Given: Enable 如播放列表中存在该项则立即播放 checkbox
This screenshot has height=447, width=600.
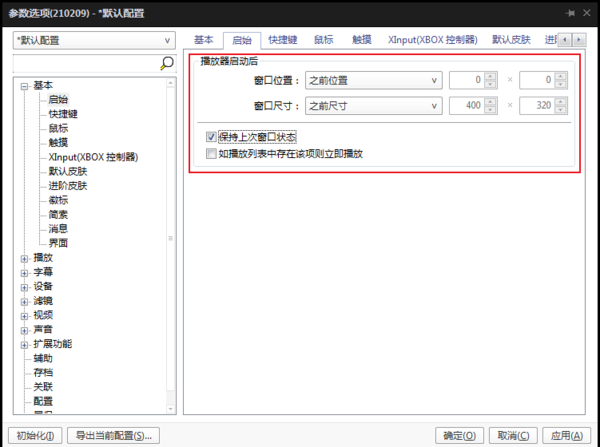Looking at the screenshot, I should click(x=211, y=154).
